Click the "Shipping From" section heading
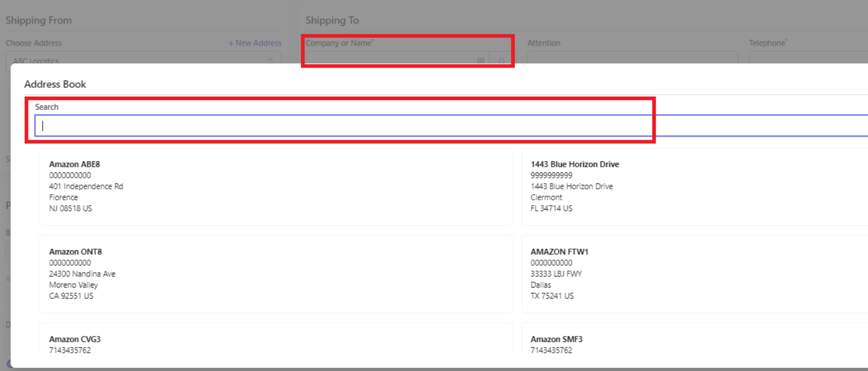The width and height of the screenshot is (868, 371). click(x=38, y=20)
